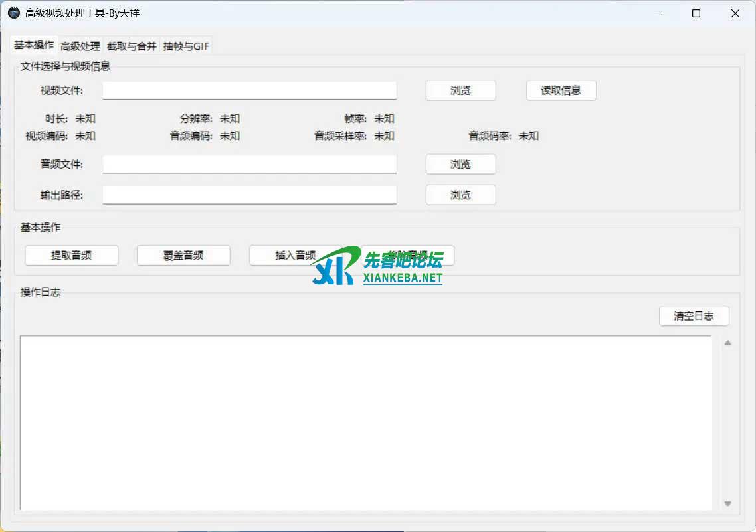This screenshot has height=532, width=756.
Task: Browse for a video file with 浏览
Action: tap(460, 90)
